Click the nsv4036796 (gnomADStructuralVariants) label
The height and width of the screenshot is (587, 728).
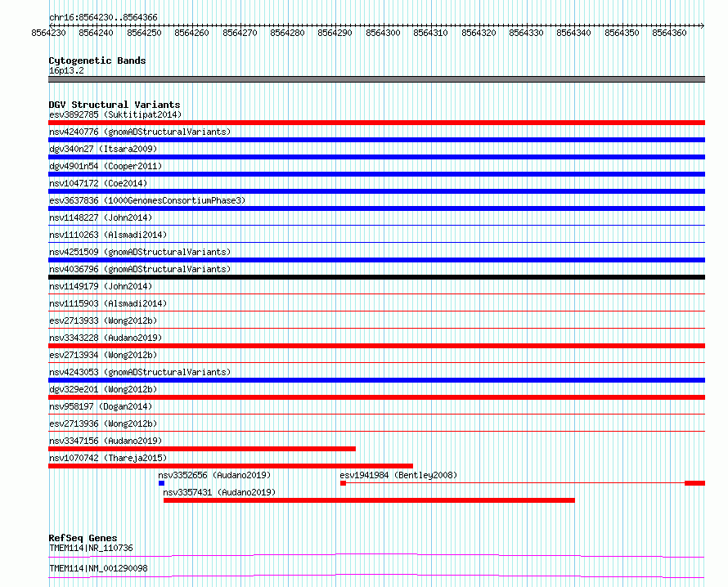coord(140,269)
